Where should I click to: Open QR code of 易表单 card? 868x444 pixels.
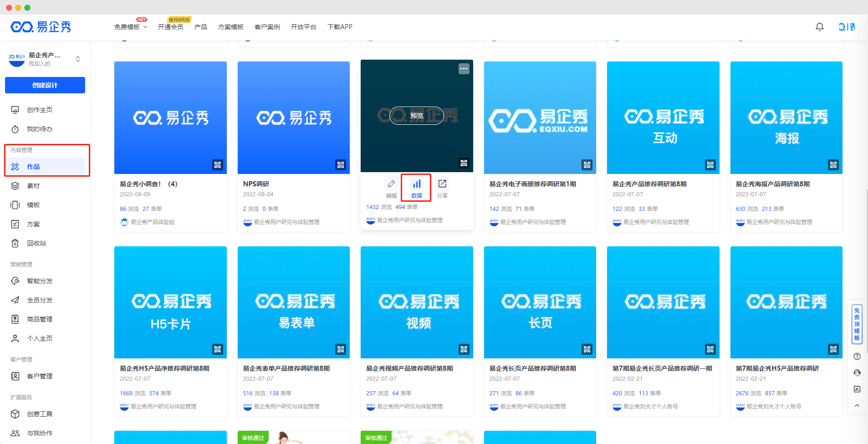341,349
